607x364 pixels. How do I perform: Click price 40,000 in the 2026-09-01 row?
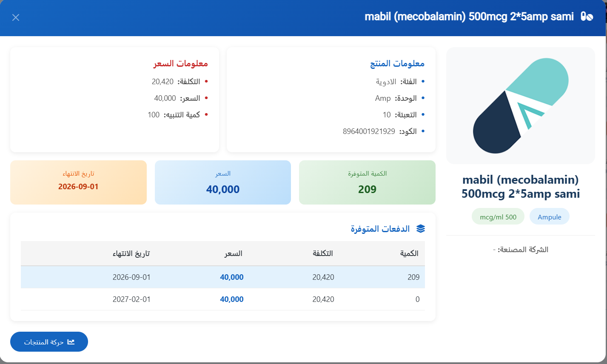[x=232, y=277]
